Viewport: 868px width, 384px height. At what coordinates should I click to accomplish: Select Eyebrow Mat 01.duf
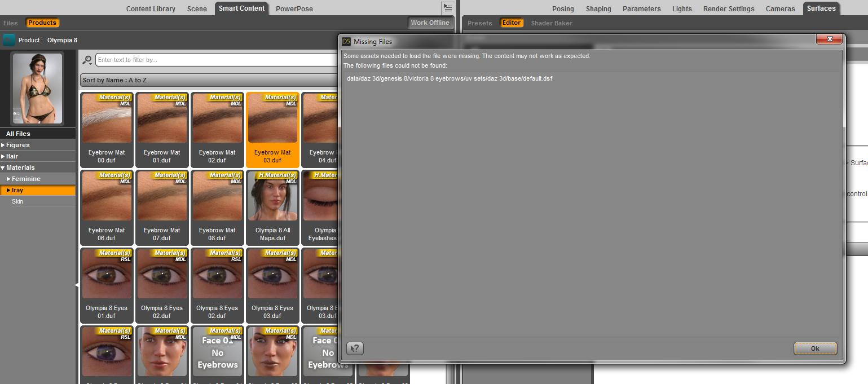(162, 130)
